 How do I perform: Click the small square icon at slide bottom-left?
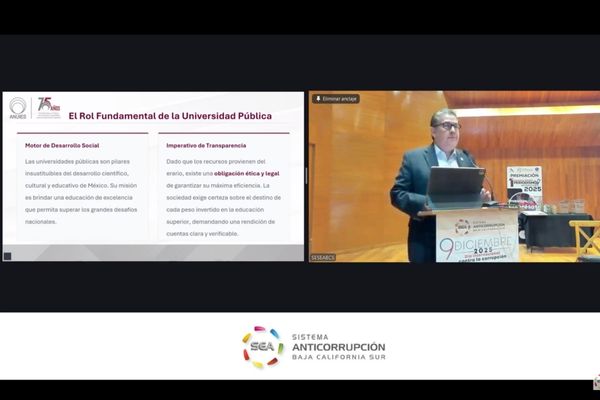tap(8, 256)
